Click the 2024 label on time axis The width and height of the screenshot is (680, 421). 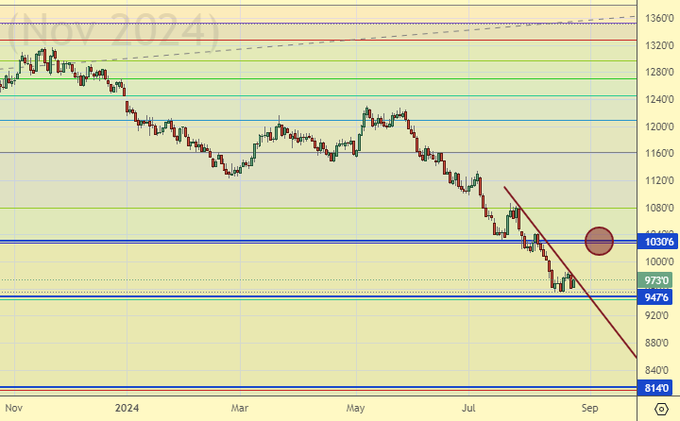coord(126,408)
